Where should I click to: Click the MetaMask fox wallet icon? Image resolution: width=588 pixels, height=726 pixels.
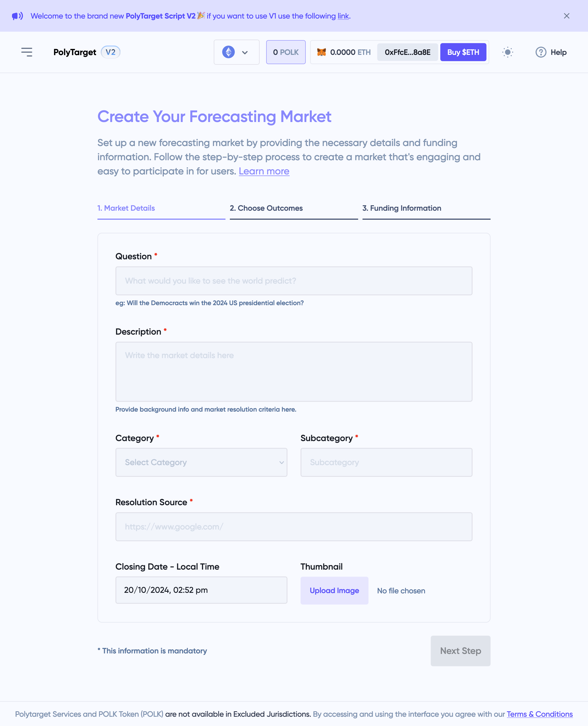click(322, 52)
